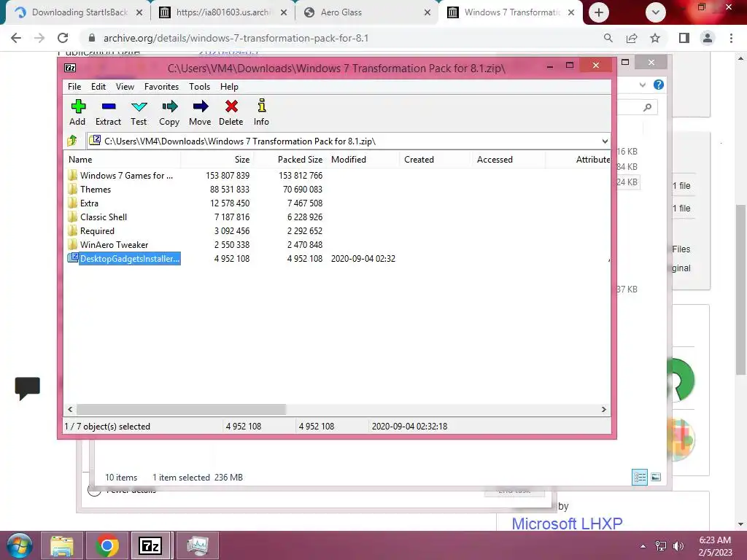Click the Copy toolbar icon
This screenshot has width=747, height=560.
pos(169,106)
